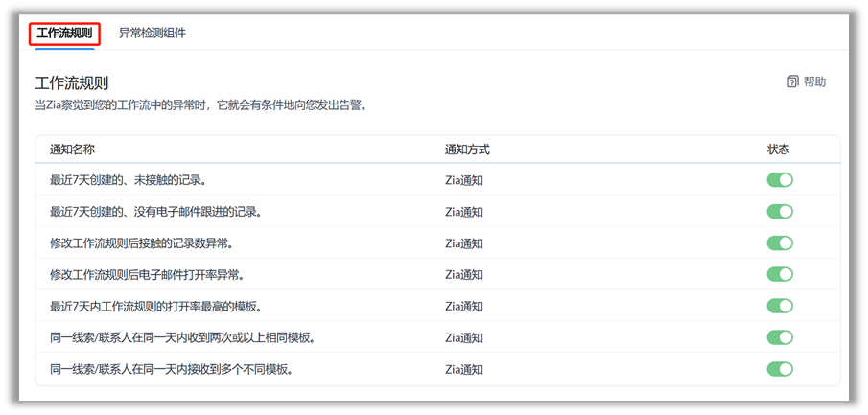
Task: Switch off 同一天内接收到多个不同模板 toggle
Action: tap(780, 369)
